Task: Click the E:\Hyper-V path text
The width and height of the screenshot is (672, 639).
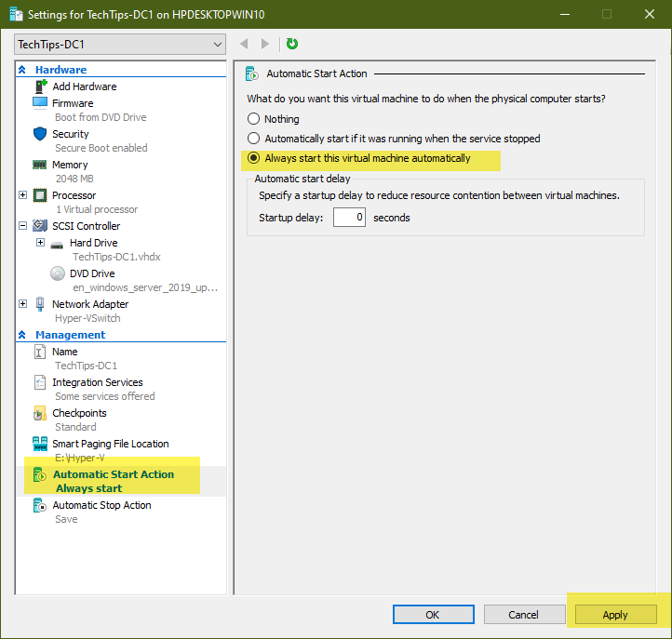Action: [x=80, y=458]
